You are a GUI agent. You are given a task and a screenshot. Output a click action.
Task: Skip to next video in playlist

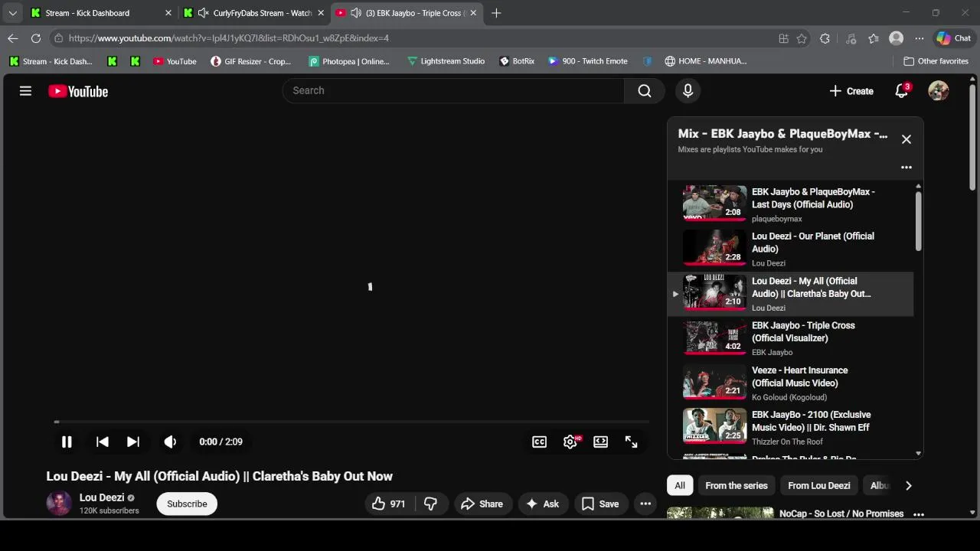tap(132, 442)
